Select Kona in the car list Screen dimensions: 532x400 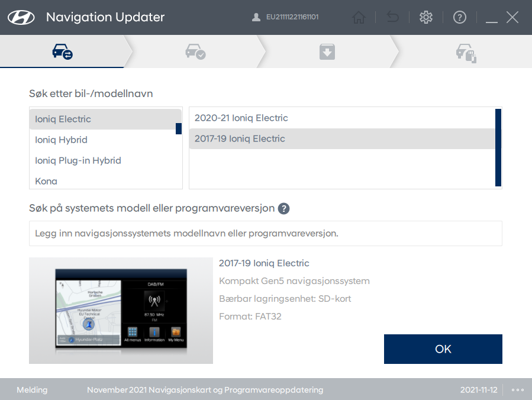105,181
